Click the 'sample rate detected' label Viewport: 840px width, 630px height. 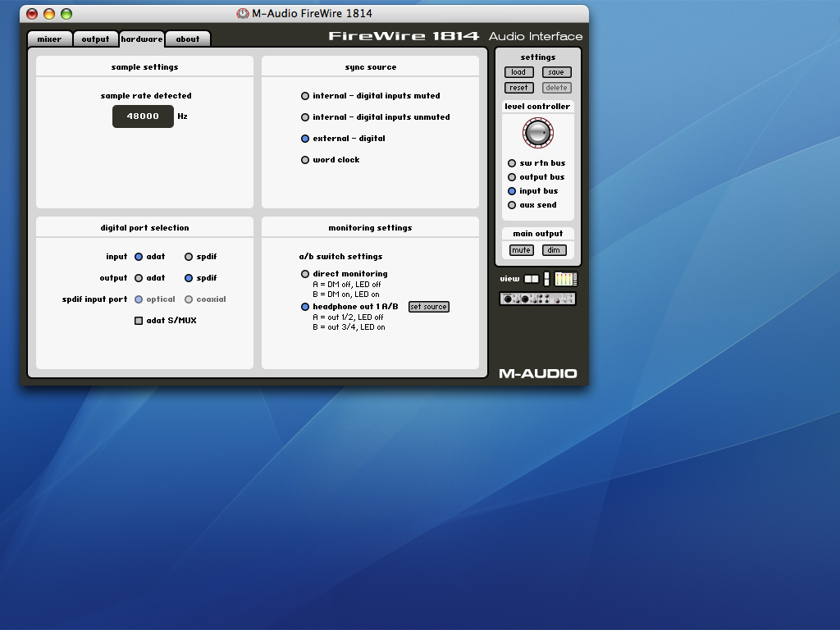click(x=146, y=96)
